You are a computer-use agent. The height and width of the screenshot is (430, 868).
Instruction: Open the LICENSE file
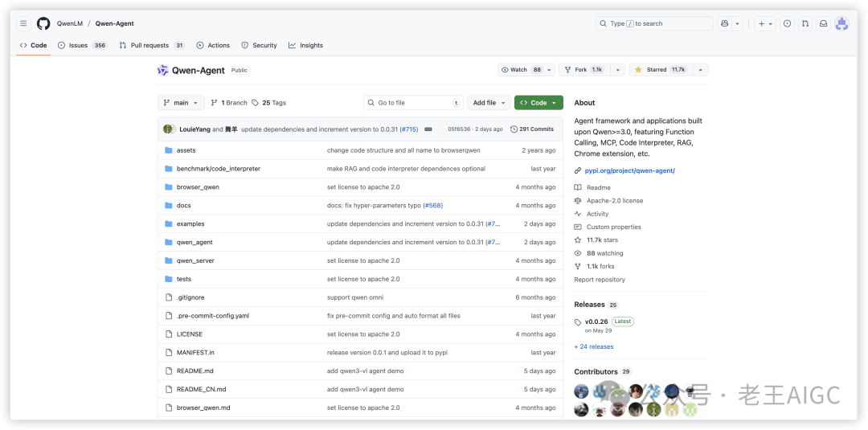click(x=190, y=334)
